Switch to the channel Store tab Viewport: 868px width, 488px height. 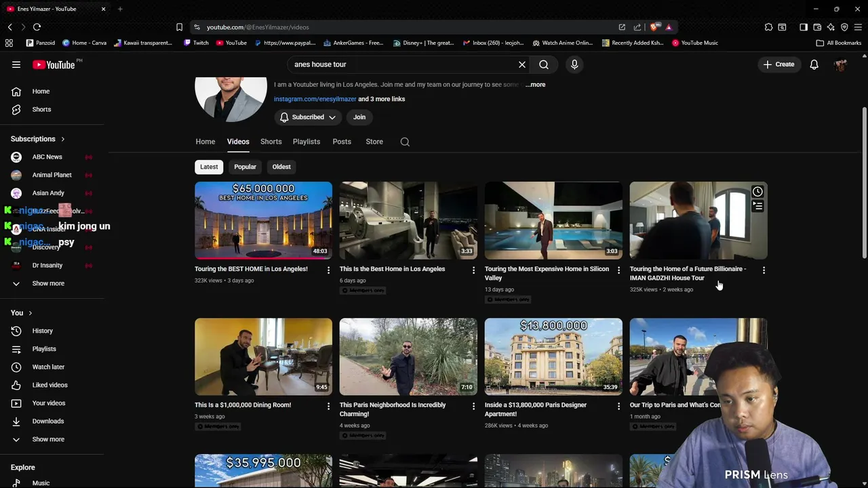374,142
